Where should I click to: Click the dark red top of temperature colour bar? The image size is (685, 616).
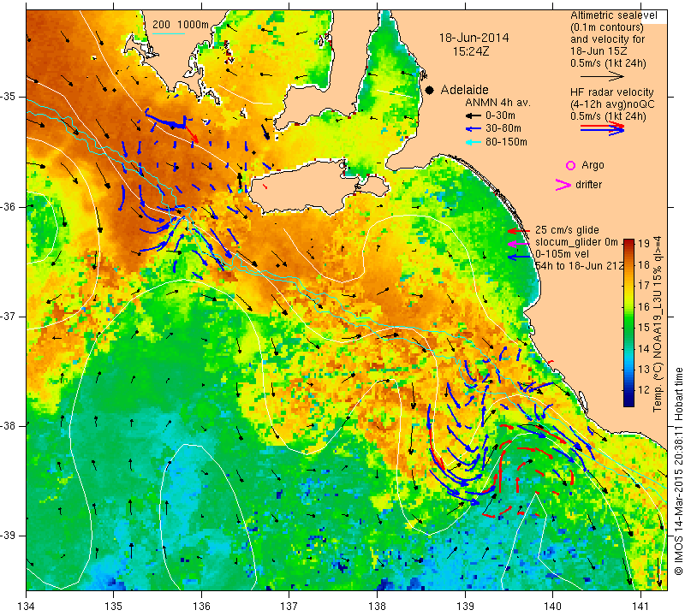pos(628,243)
